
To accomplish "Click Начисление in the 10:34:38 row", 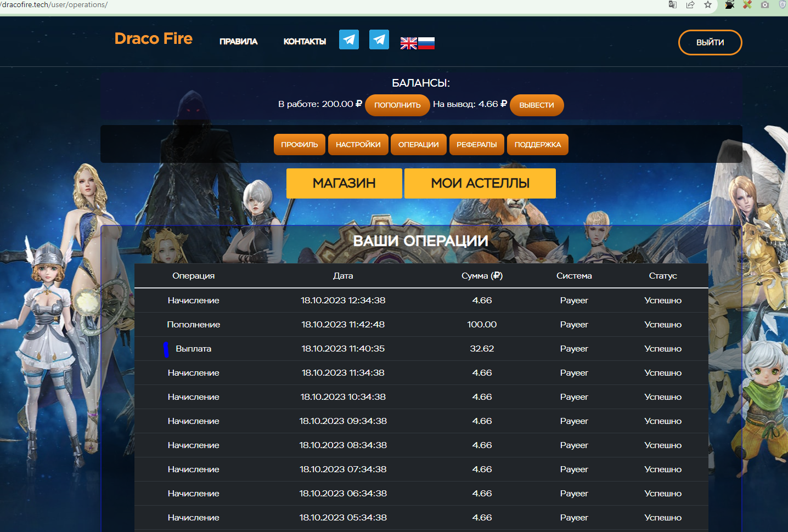I will click(x=194, y=397).
